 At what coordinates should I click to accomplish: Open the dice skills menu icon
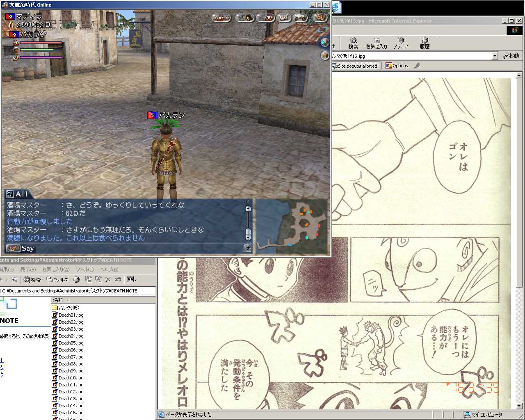tap(284, 18)
